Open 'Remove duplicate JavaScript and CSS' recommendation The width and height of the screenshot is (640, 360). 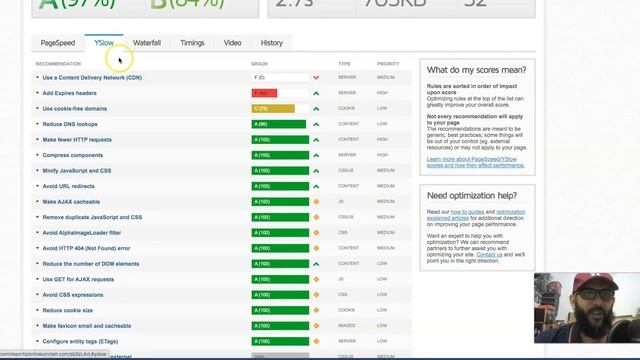92,217
